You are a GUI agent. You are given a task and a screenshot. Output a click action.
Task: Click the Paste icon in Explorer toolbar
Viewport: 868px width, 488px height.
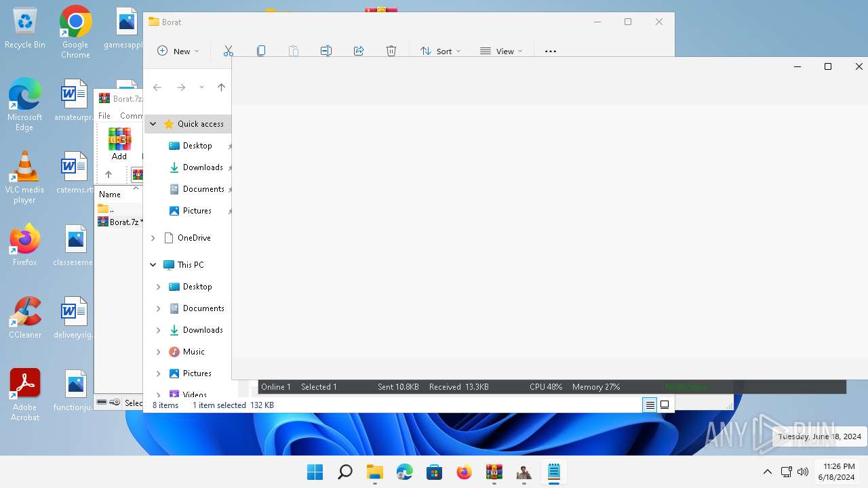pos(294,51)
